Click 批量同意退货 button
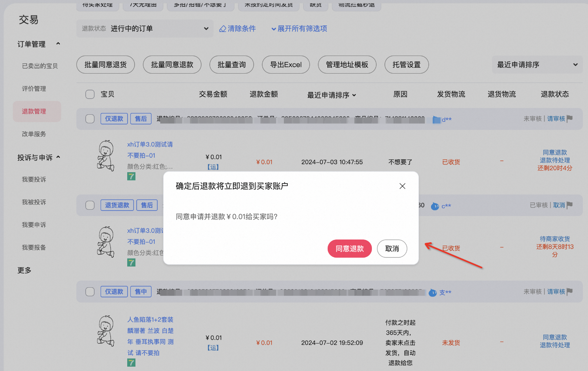 click(105, 65)
